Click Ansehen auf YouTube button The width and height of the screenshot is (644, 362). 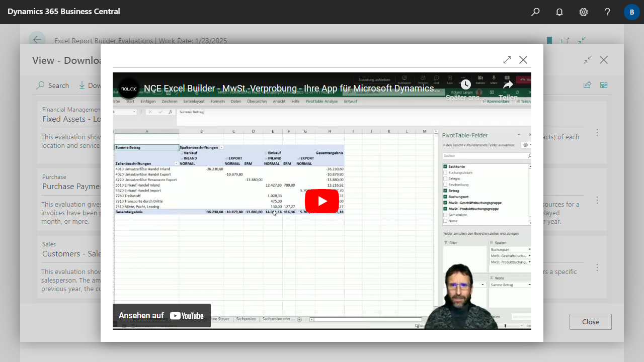click(x=162, y=316)
